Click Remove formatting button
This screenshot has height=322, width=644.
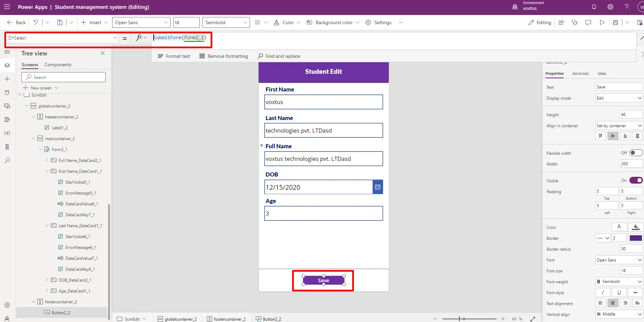coord(223,56)
